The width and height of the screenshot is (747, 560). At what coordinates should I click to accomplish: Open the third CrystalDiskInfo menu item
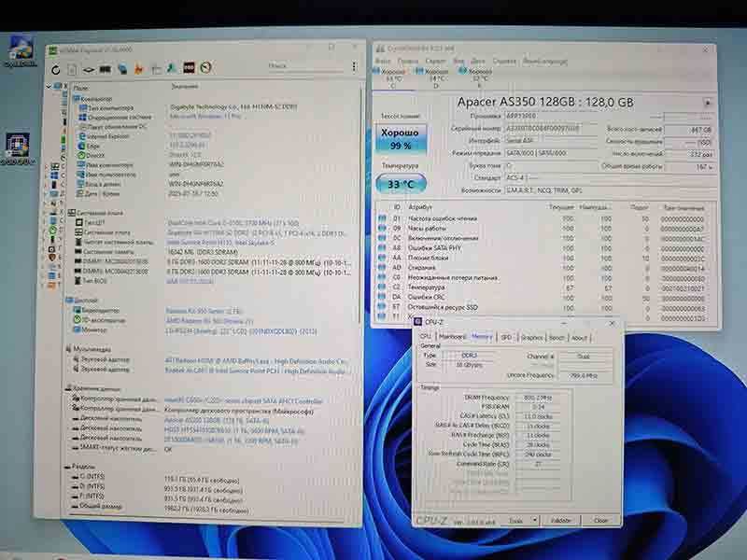pos(435,61)
